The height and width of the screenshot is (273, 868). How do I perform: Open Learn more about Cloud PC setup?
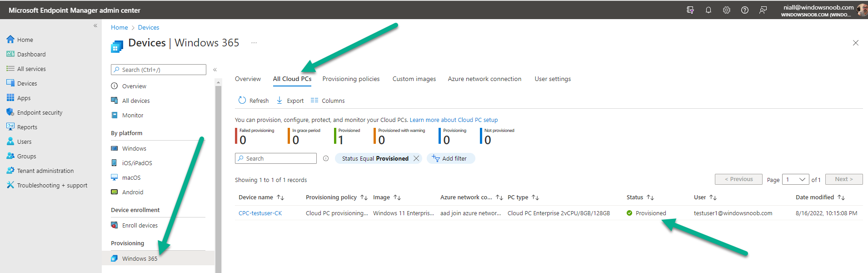click(454, 120)
